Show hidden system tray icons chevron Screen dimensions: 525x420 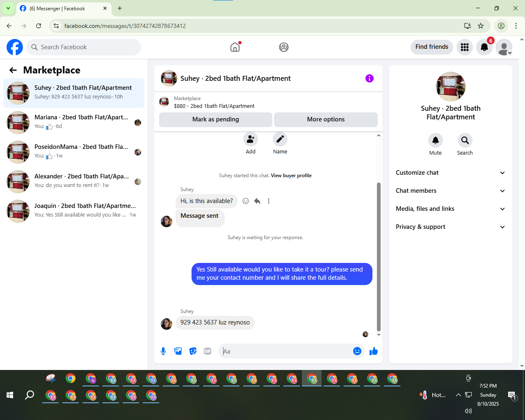458,395
